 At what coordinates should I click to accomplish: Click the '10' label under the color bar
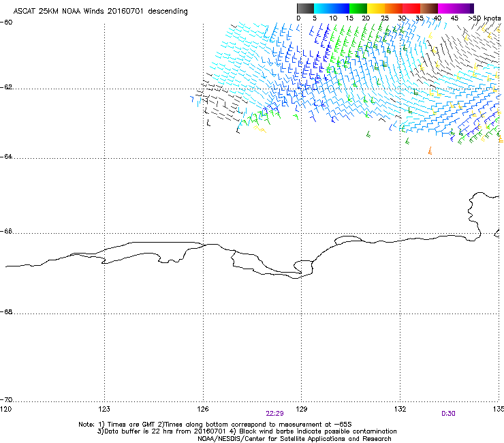[x=333, y=18]
